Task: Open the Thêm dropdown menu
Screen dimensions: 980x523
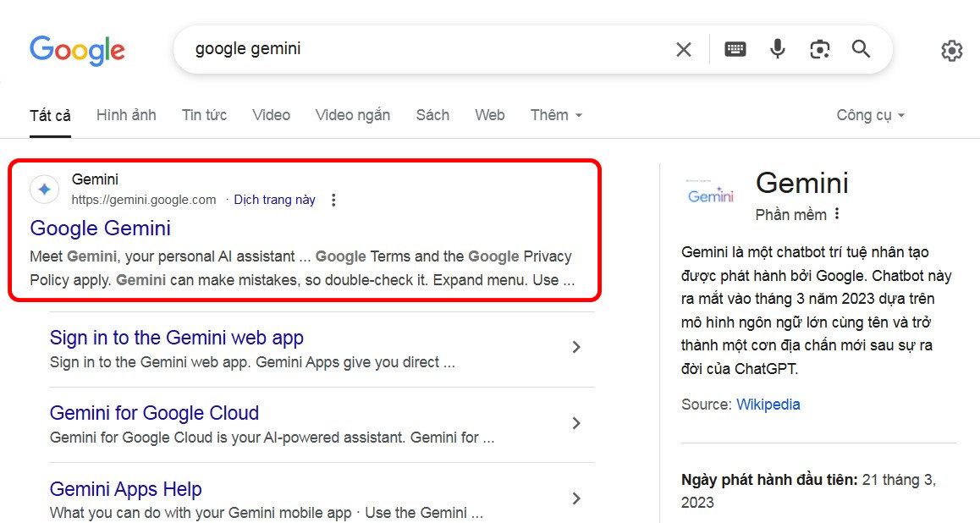Action: point(555,114)
